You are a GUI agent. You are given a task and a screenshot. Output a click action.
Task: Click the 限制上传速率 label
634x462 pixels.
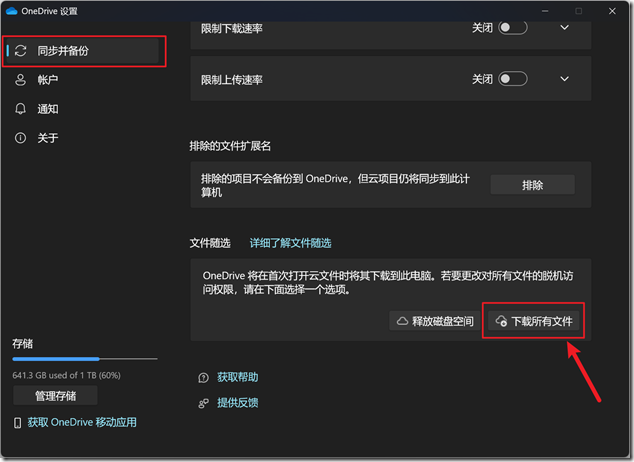pos(232,80)
